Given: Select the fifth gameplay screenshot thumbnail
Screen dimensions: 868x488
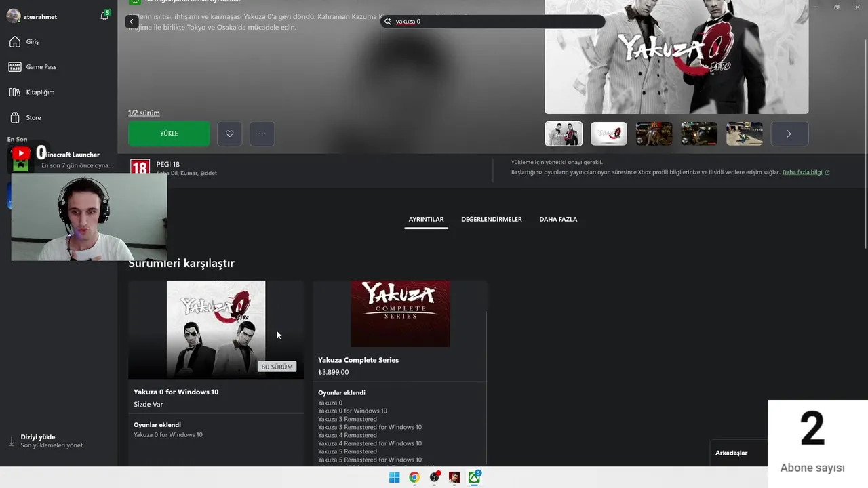Looking at the screenshot, I should tap(745, 134).
